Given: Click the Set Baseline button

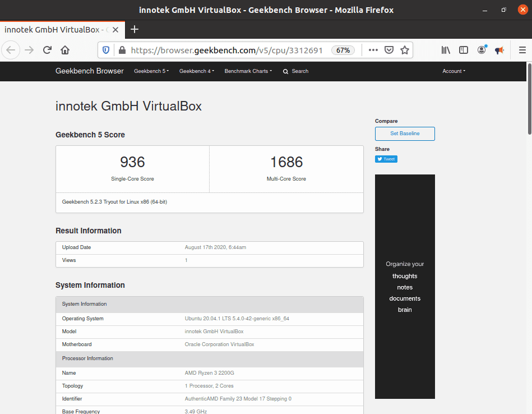Looking at the screenshot, I should [x=405, y=134].
